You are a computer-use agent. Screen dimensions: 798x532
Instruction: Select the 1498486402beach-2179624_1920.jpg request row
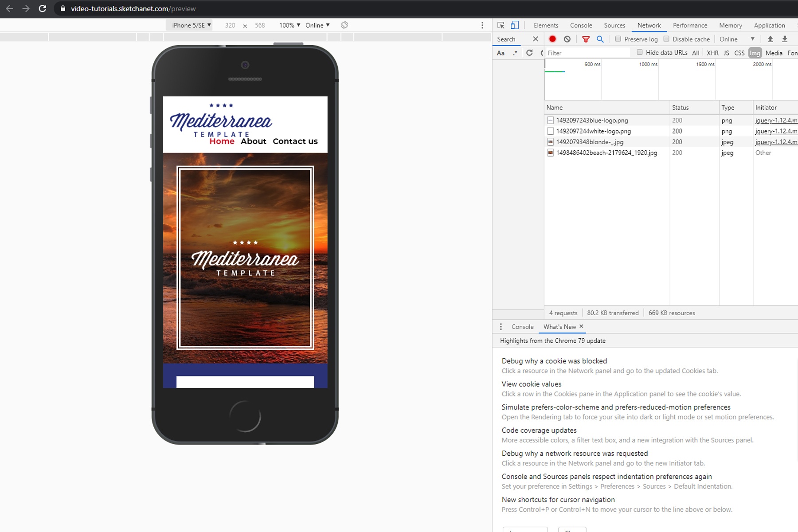[x=606, y=153]
